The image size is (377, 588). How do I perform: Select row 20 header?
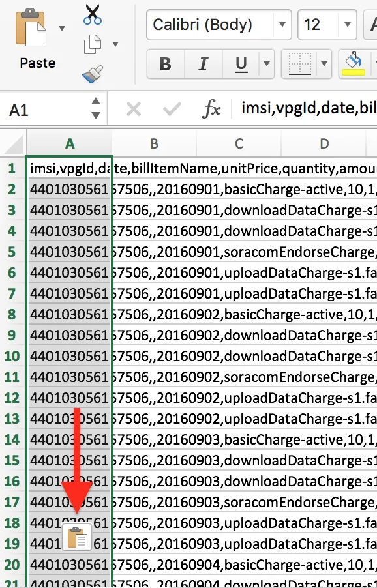tap(12, 565)
